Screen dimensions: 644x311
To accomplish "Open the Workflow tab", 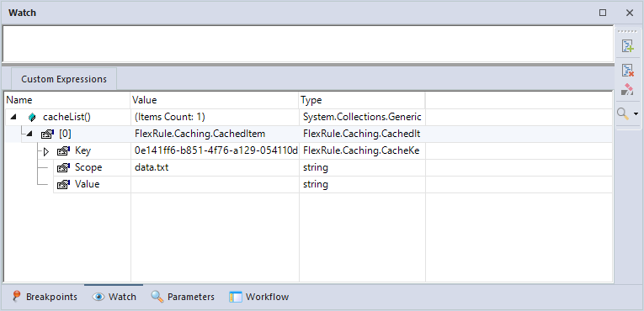I will (259, 297).
